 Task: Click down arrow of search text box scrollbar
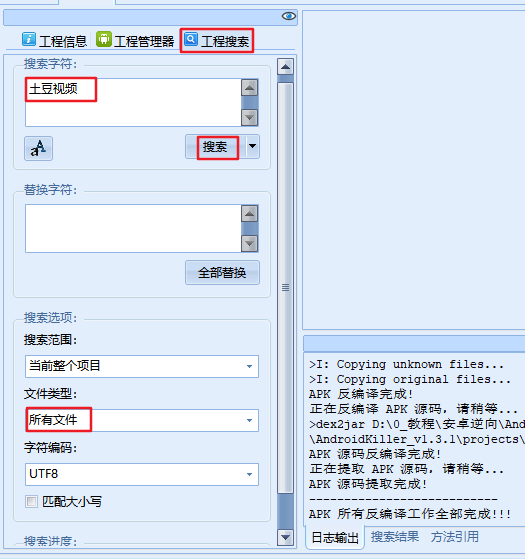249,117
